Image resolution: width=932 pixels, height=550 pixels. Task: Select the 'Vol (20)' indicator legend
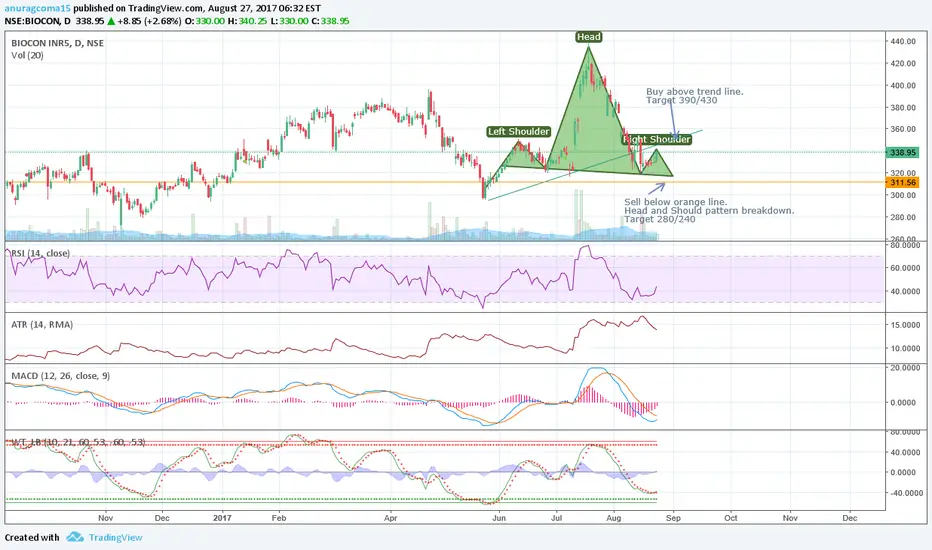pyautogui.click(x=27, y=55)
